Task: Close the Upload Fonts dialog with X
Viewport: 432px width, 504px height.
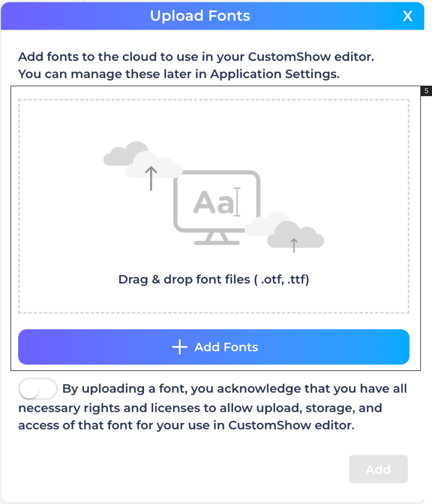Action: click(x=407, y=16)
